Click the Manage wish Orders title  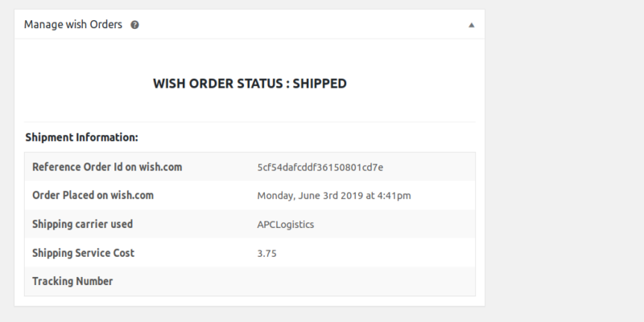(x=73, y=25)
